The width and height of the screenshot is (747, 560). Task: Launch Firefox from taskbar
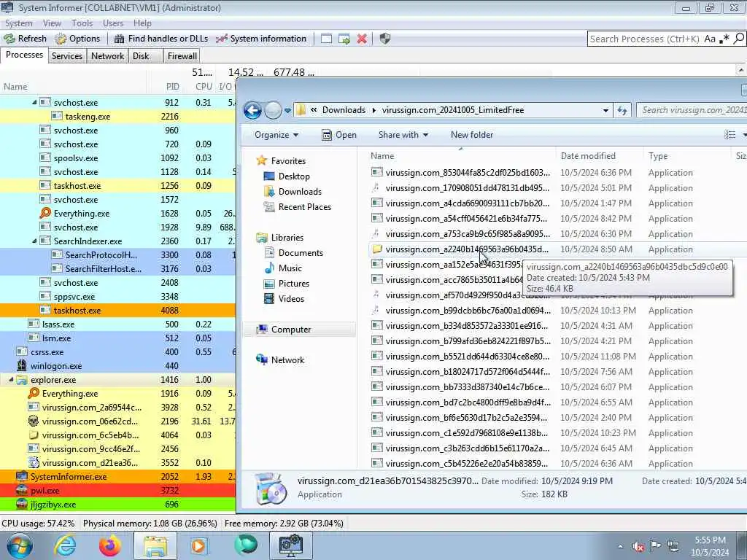[109, 545]
